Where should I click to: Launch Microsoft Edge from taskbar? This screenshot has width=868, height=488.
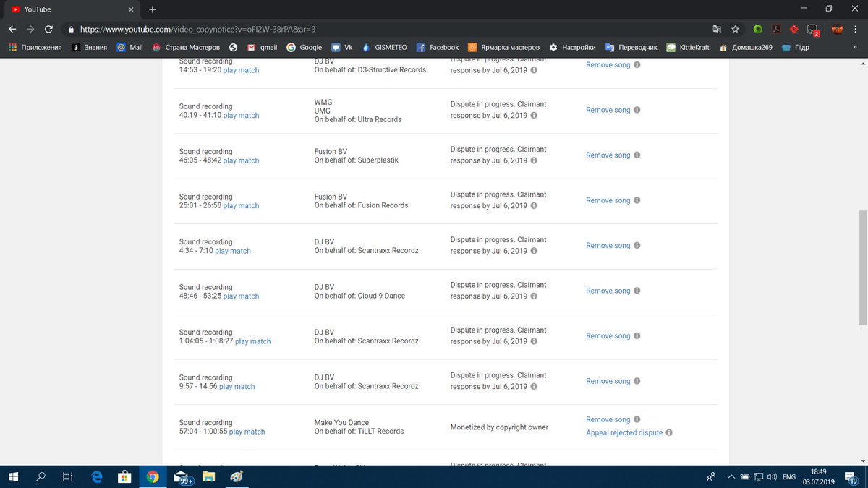tap(96, 476)
